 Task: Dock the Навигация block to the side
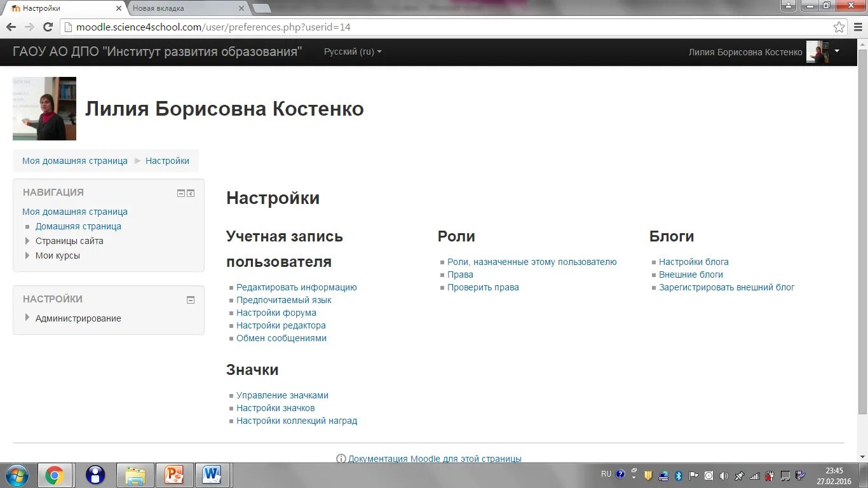[191, 193]
